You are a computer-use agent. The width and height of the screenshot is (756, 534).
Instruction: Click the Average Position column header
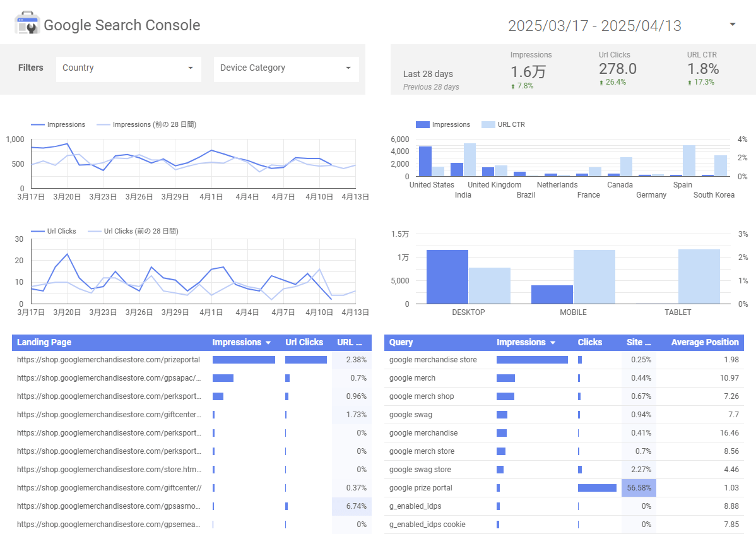tap(705, 343)
